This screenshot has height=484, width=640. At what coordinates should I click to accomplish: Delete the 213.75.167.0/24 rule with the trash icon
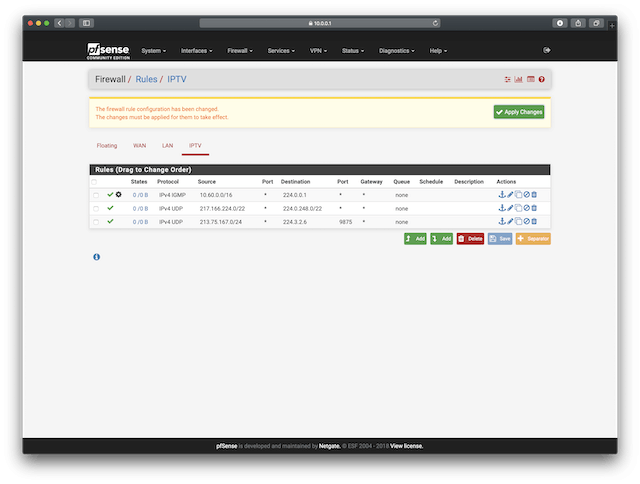534,221
